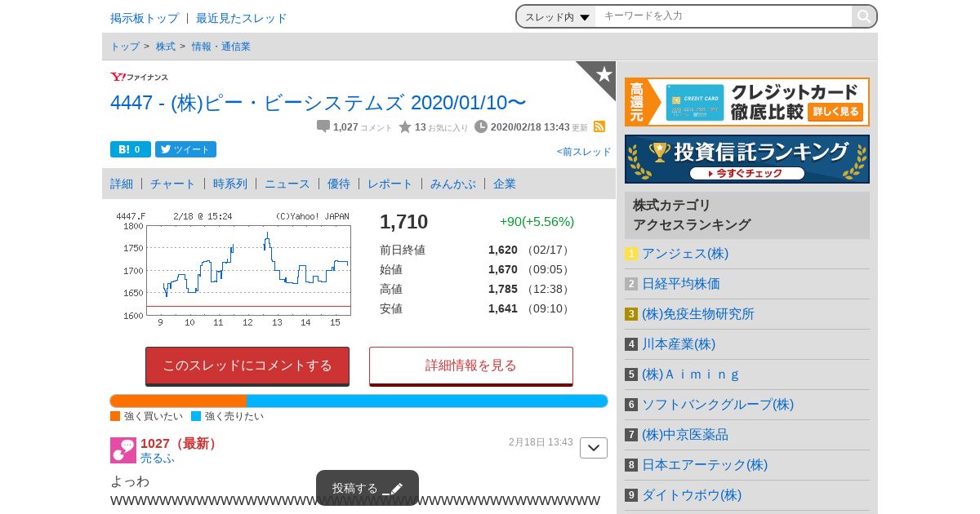Open the チャート tab
Viewport: 980px width, 514px height.
tap(173, 184)
